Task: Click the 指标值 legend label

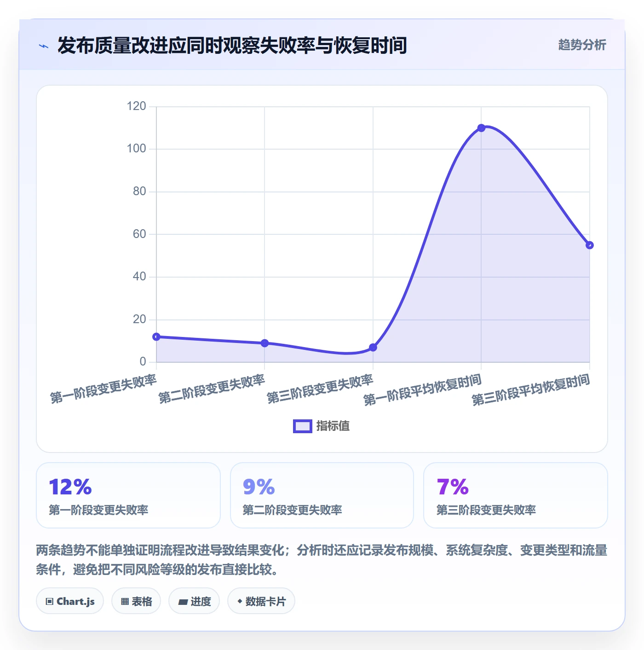Action: pos(333,426)
